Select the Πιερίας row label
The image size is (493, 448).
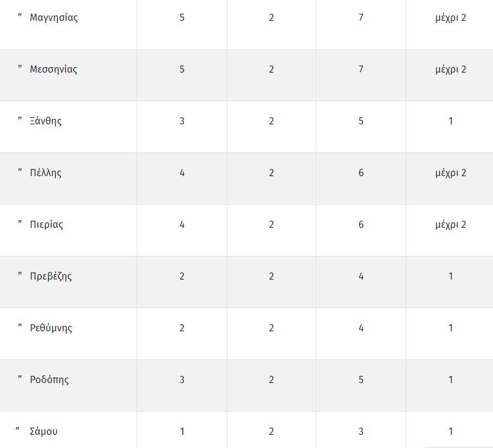pos(46,225)
